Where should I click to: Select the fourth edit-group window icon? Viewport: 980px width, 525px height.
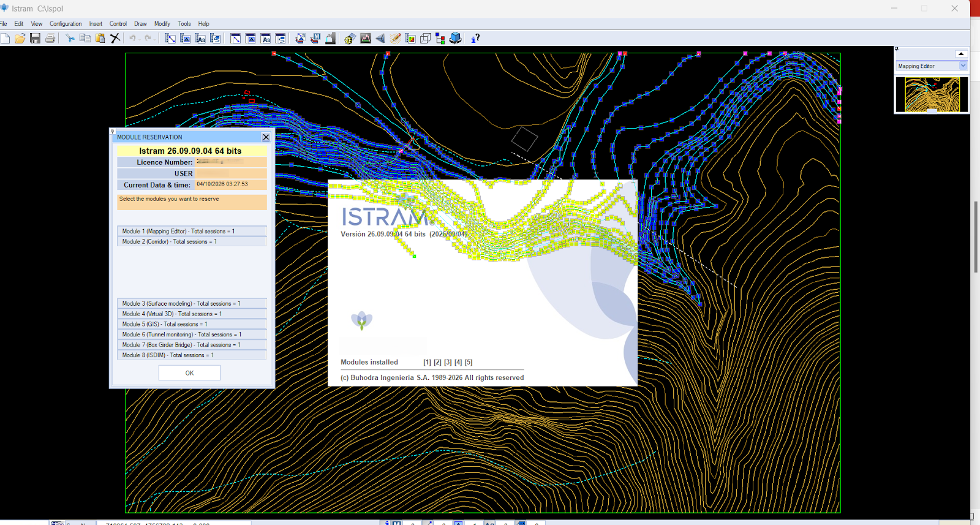(x=281, y=38)
